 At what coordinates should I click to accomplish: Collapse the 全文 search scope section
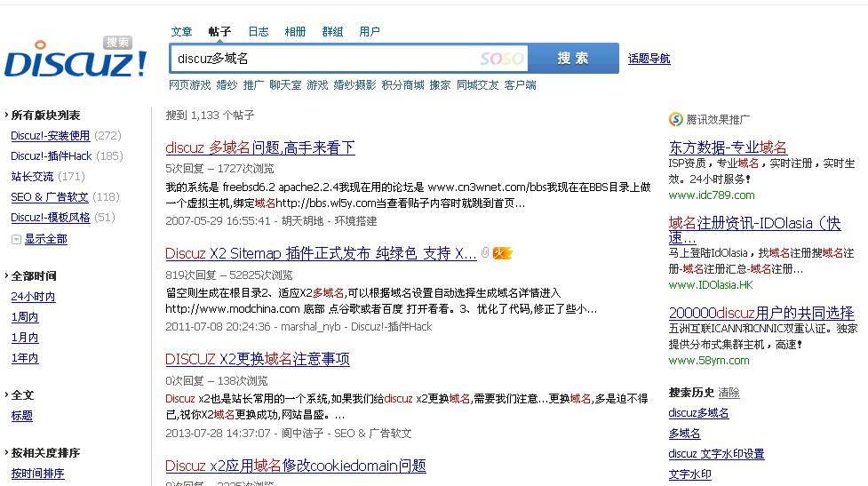pos(20,395)
